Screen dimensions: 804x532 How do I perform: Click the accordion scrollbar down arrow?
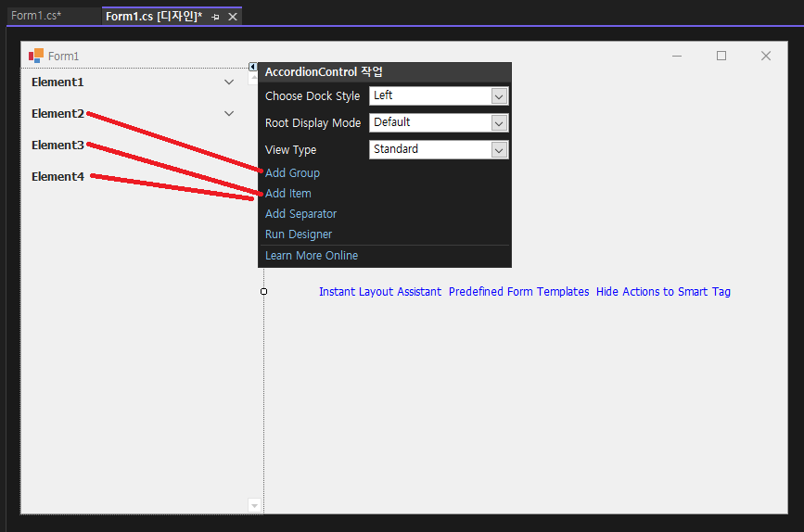tap(254, 505)
